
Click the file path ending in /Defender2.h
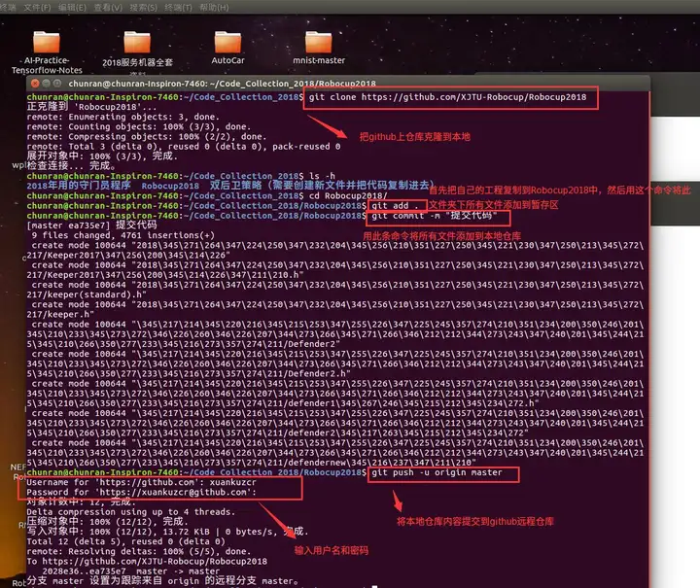click(x=334, y=363)
